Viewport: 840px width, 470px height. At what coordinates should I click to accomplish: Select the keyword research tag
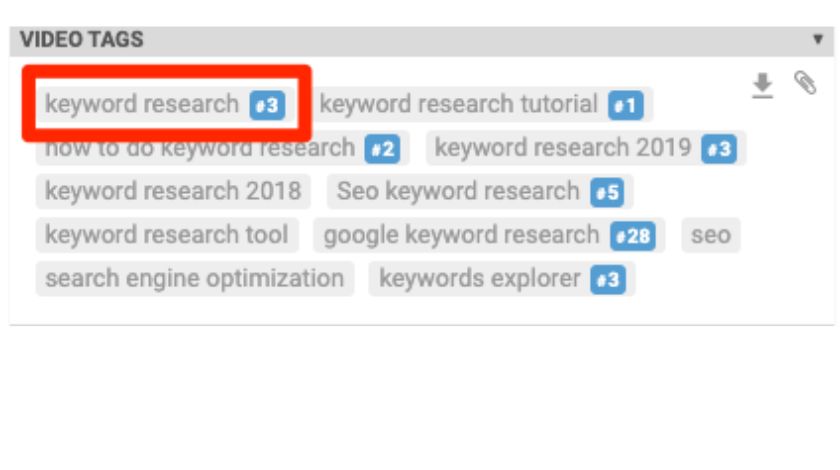(x=166, y=105)
